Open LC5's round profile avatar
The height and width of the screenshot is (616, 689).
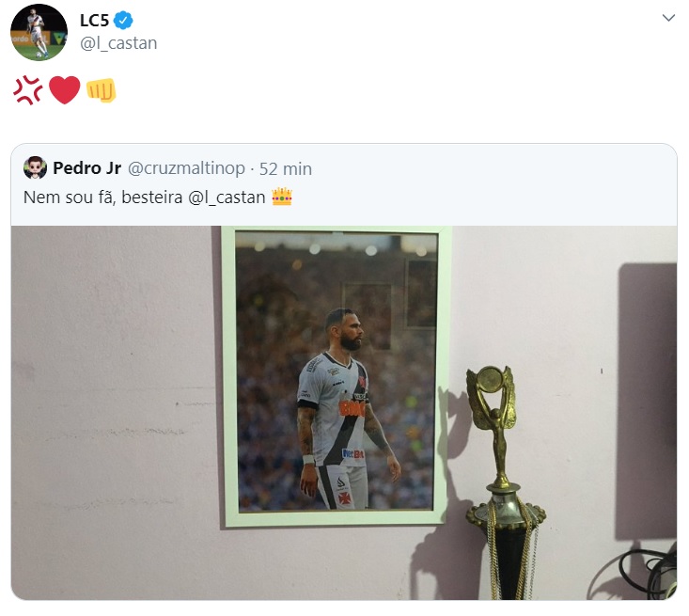[39, 32]
